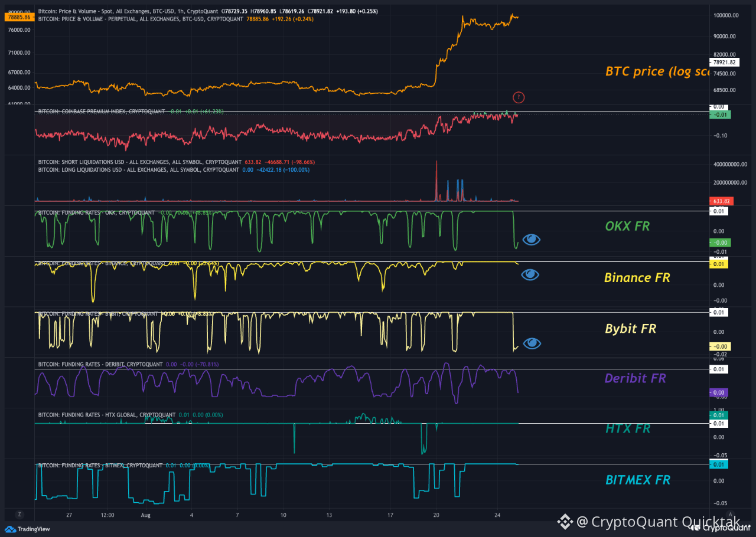Click the Funding Rates HTX Global legend title
This screenshot has height=537, width=756.
[x=106, y=415]
